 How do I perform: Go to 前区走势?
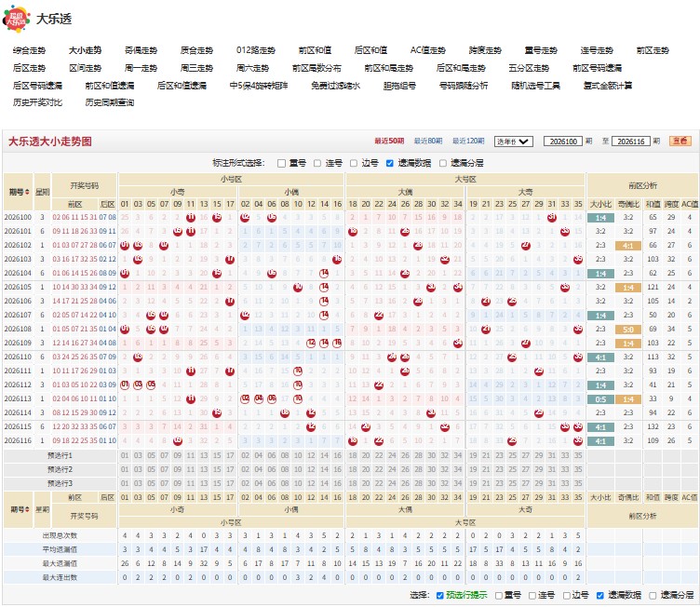pos(653,50)
